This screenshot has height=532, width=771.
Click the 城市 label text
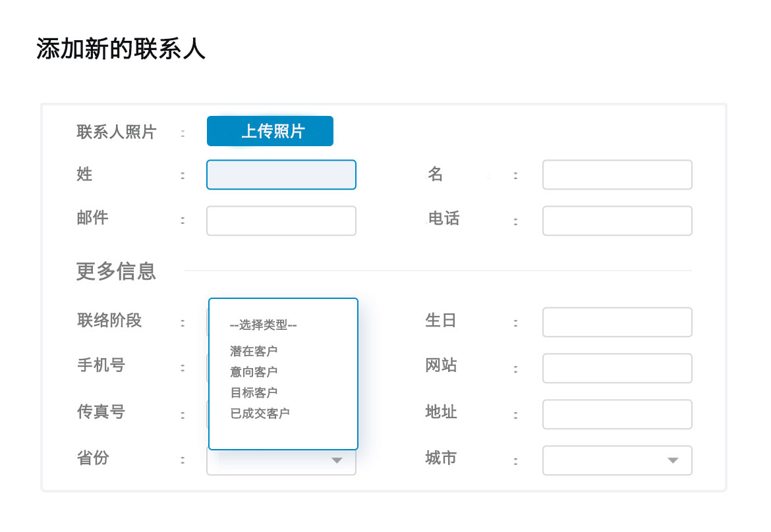pos(441,458)
